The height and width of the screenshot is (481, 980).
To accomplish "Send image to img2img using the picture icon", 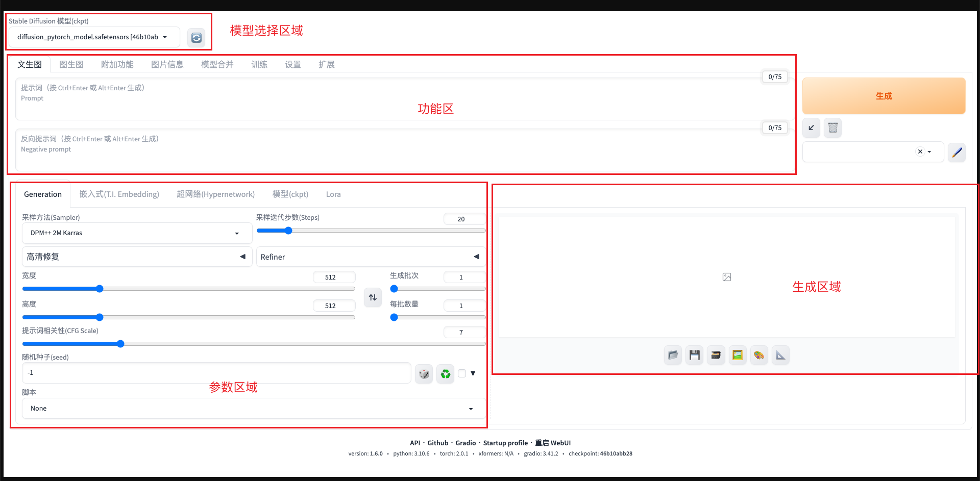I will [737, 355].
